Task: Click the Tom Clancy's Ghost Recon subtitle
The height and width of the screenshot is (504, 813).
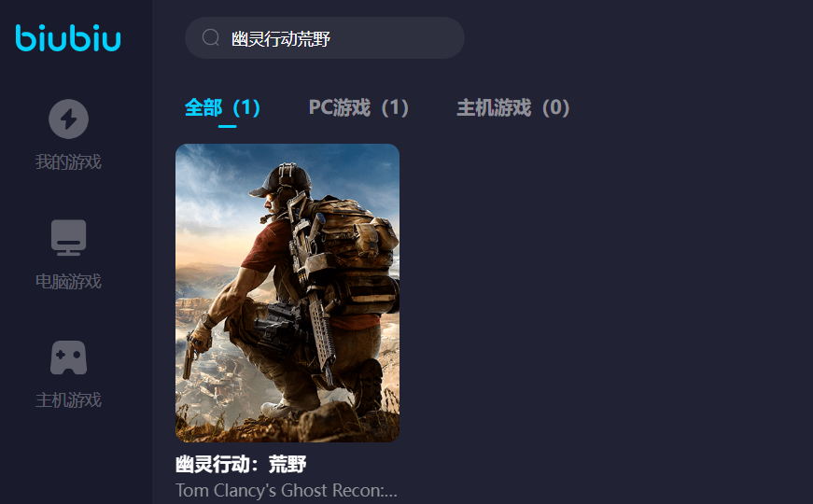Action: [x=287, y=491]
